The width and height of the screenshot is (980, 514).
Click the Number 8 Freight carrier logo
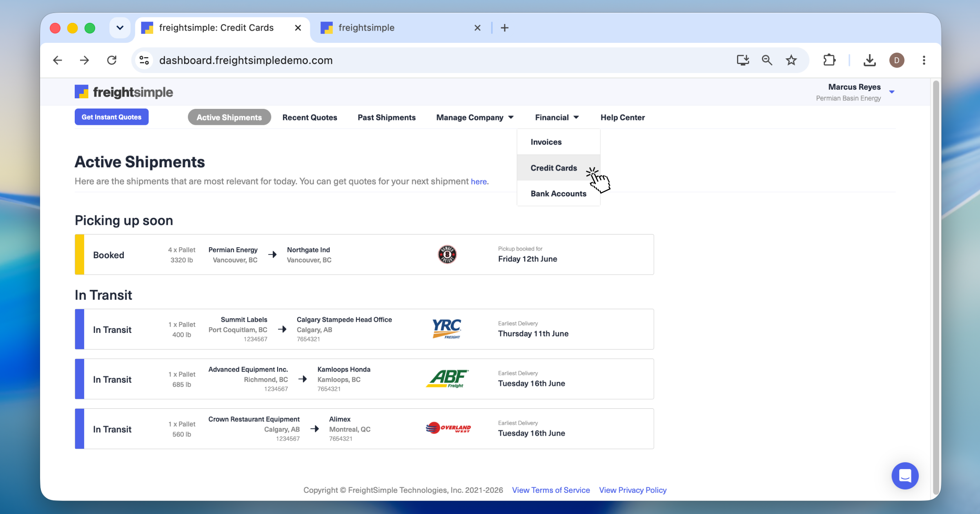[447, 255]
